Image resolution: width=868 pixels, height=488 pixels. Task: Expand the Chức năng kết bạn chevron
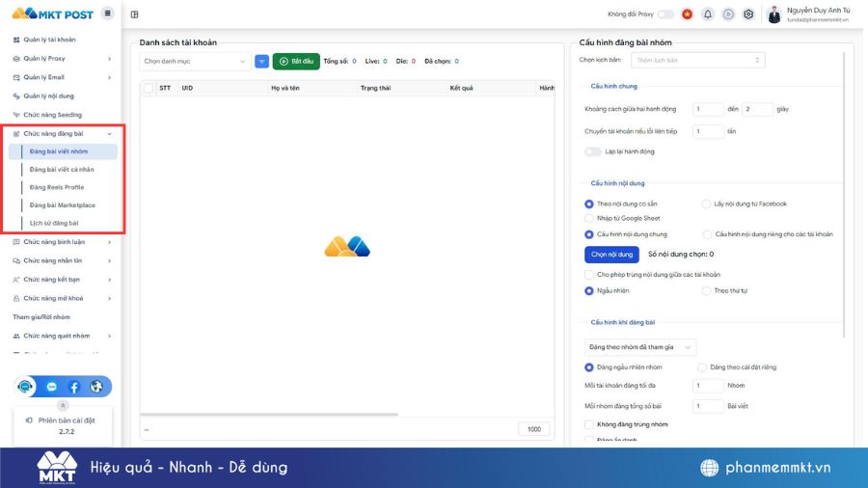109,280
